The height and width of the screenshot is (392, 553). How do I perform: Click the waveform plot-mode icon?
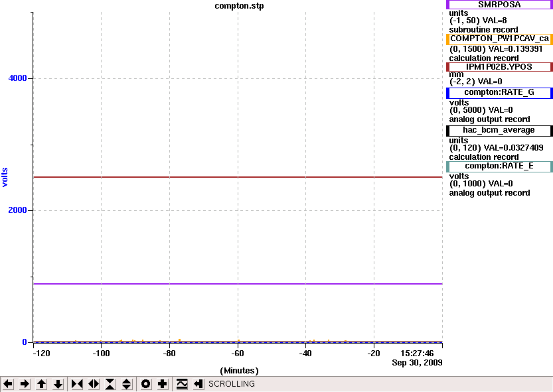[x=182, y=384]
